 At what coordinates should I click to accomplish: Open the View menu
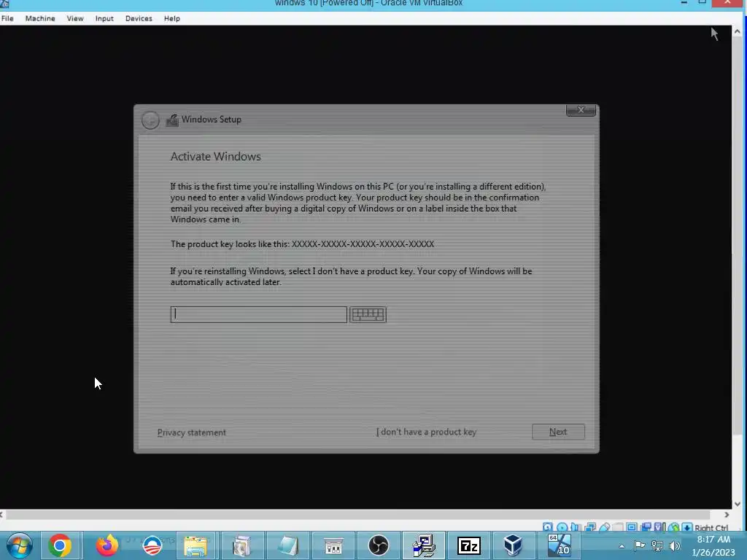(75, 18)
